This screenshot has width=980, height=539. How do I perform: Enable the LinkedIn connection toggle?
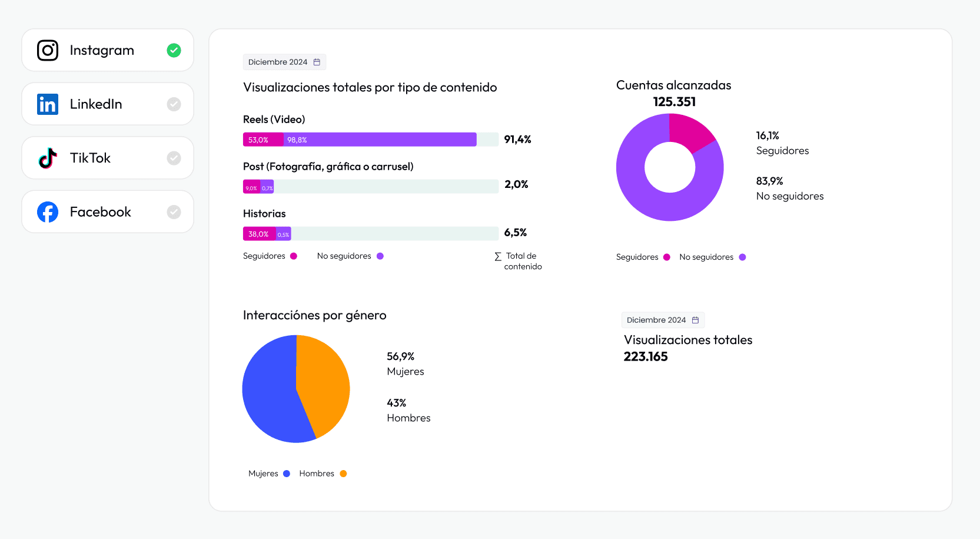pos(174,104)
